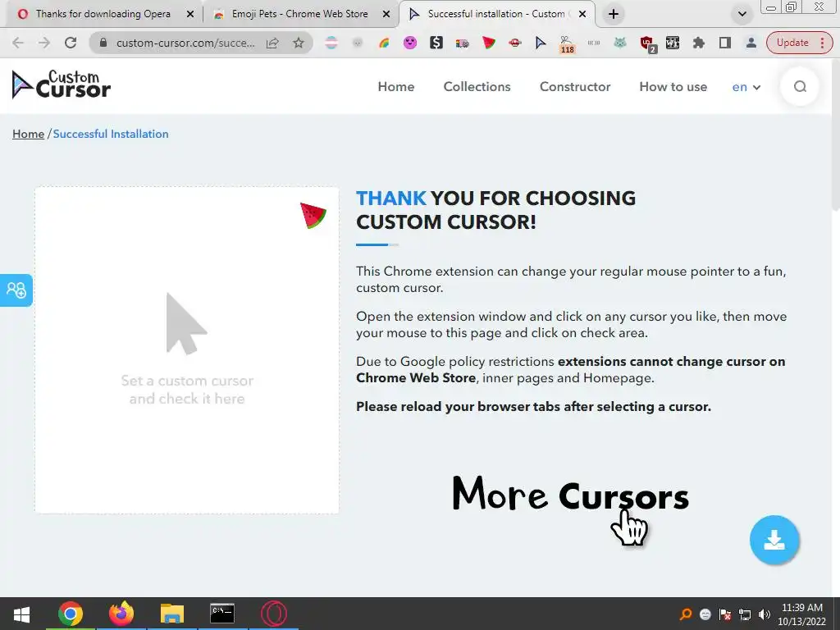Bookmark this page with the star icon

point(299,43)
